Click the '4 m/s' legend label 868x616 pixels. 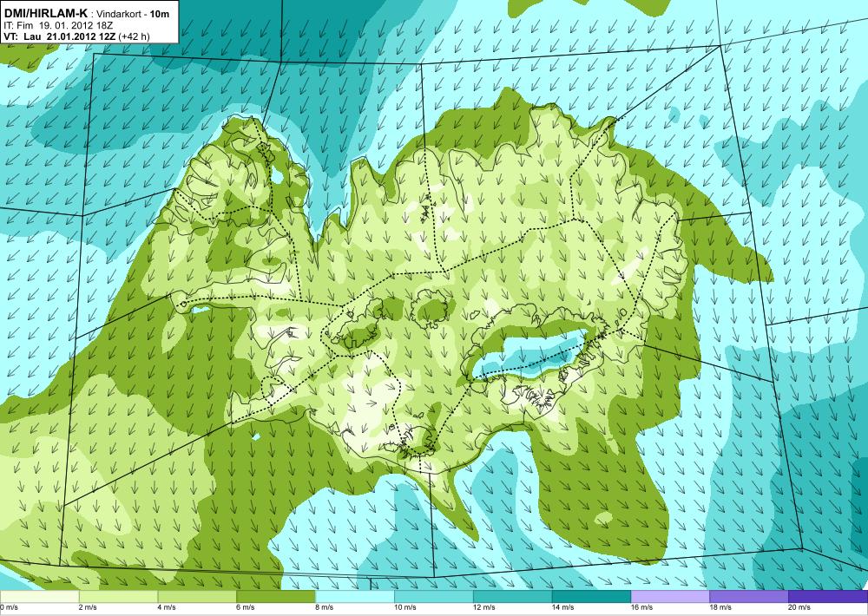coord(168,607)
